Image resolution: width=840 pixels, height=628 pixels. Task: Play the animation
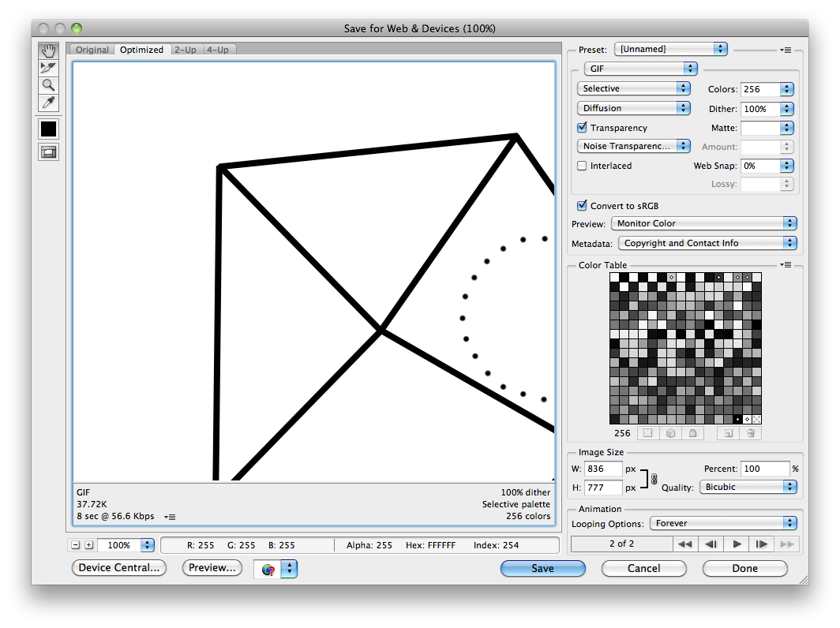(737, 544)
